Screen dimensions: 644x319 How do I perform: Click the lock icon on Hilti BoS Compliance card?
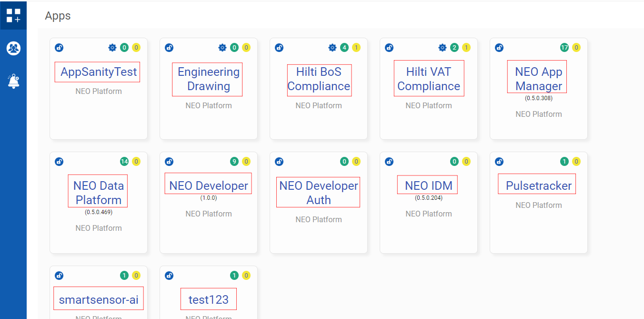tap(279, 48)
